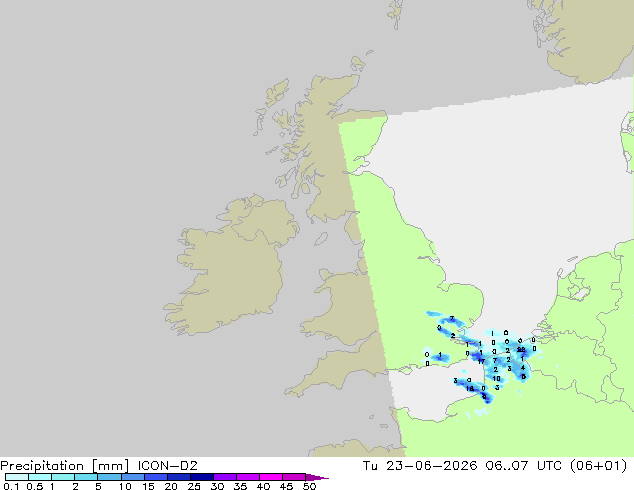Pick the legend swatch between 2 and 5
This screenshot has height=490, width=634.
tap(86, 477)
